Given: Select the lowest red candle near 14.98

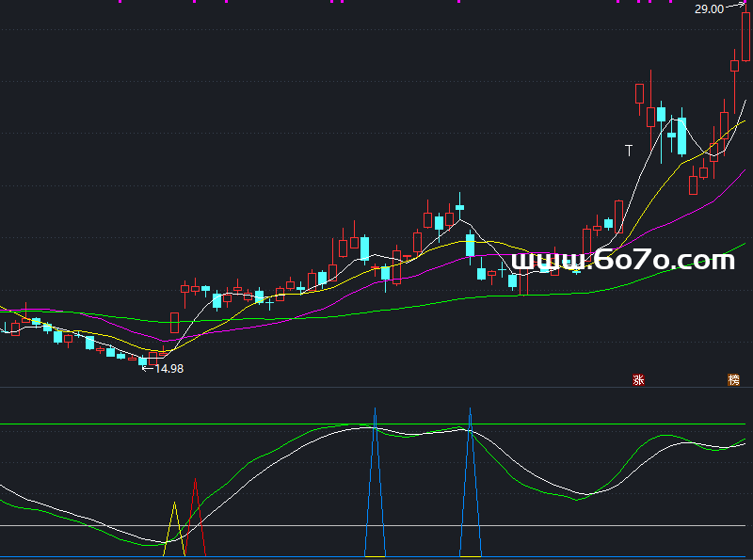Looking at the screenshot, I should tap(153, 359).
